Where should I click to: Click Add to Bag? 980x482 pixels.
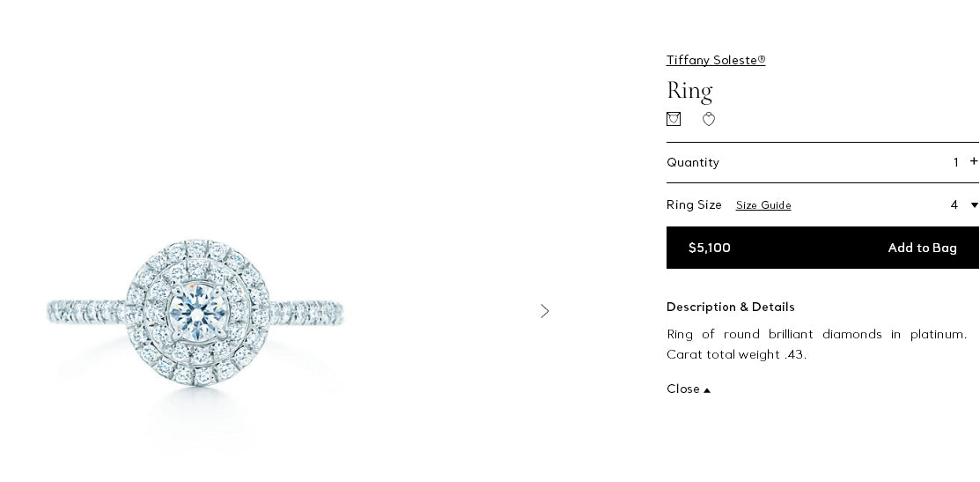point(922,248)
